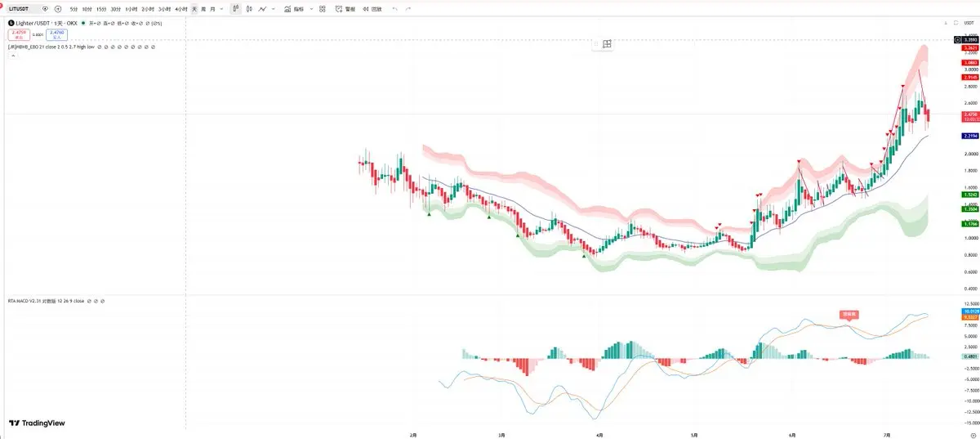Click the green market status dot

coord(83,23)
